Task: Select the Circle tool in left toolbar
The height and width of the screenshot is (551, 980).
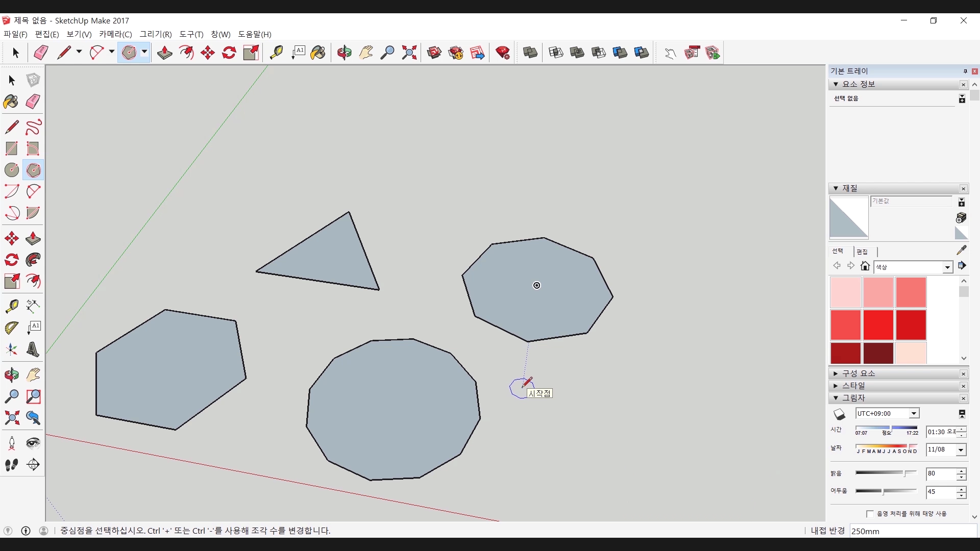Action: [11, 170]
